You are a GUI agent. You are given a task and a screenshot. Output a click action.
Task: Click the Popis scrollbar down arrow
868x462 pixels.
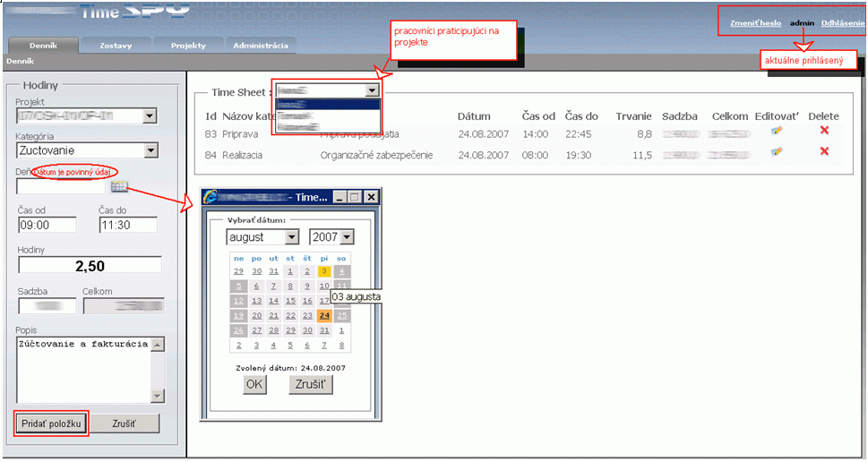point(158,396)
